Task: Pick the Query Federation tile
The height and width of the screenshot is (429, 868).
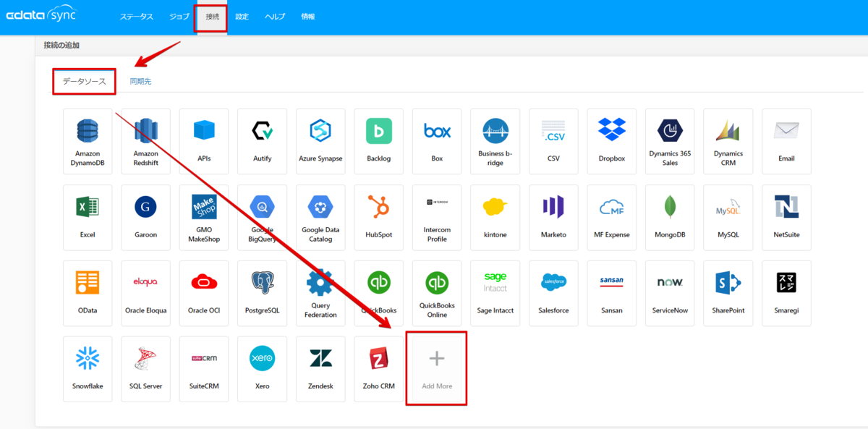Action: 320,293
